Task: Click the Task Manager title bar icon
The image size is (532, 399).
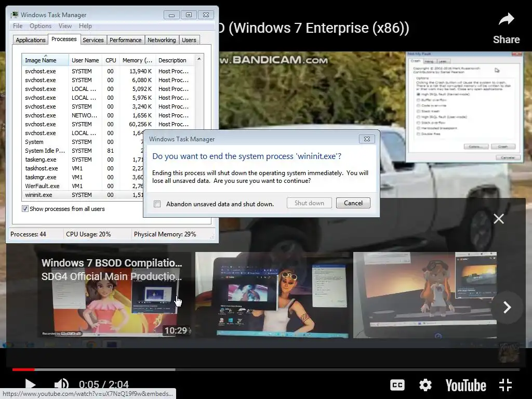Action: pyautogui.click(x=14, y=15)
